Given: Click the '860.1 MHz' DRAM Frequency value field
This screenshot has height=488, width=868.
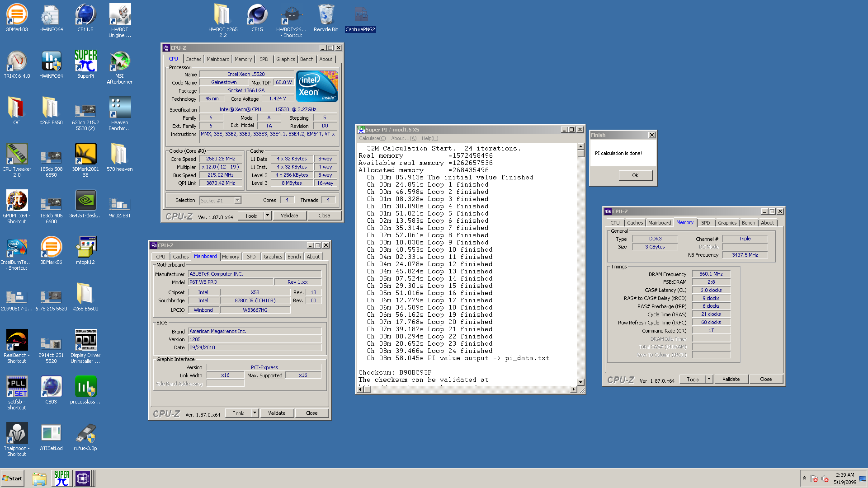Looking at the screenshot, I should pyautogui.click(x=711, y=274).
